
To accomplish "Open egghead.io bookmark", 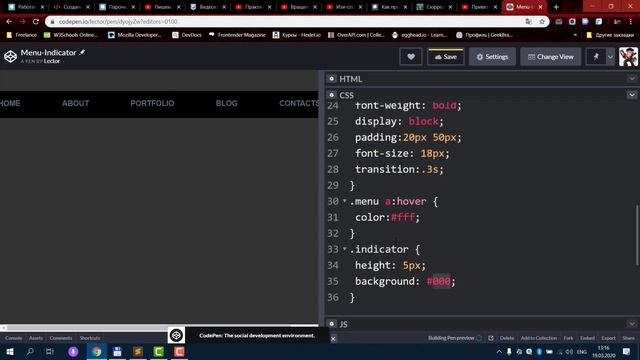I will coord(419,35).
